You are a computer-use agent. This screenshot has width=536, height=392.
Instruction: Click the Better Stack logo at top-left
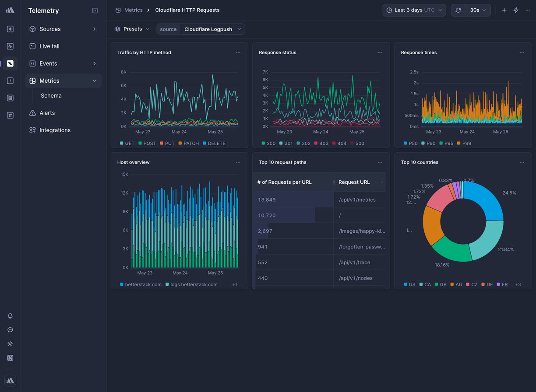tap(10, 10)
